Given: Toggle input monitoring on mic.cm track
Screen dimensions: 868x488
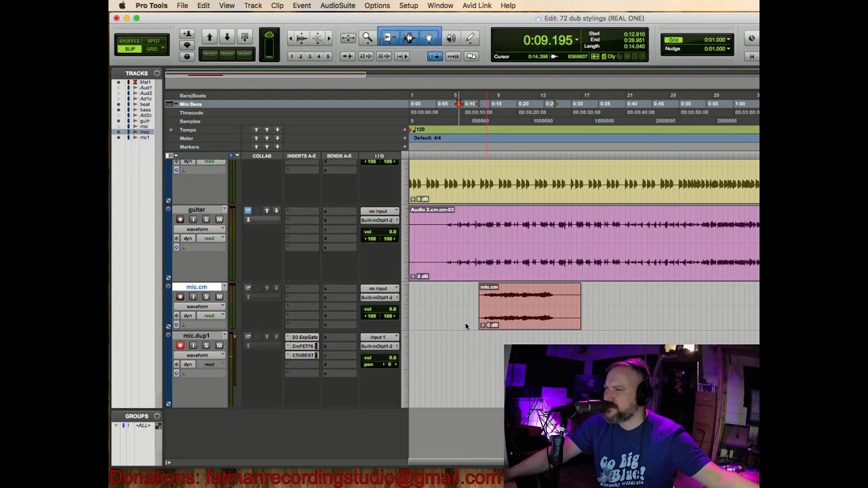Looking at the screenshot, I should click(x=193, y=296).
